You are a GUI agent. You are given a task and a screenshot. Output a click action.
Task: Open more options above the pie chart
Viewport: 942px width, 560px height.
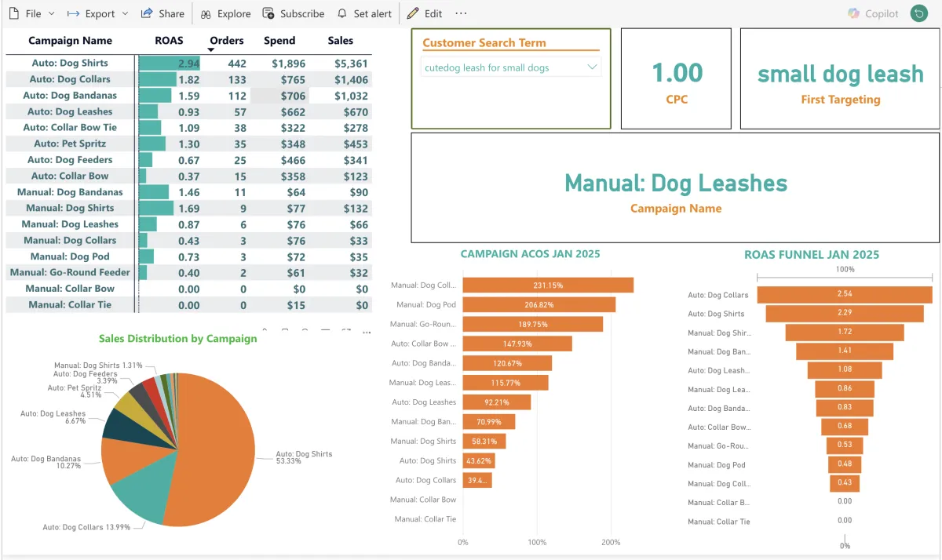pyautogui.click(x=366, y=333)
